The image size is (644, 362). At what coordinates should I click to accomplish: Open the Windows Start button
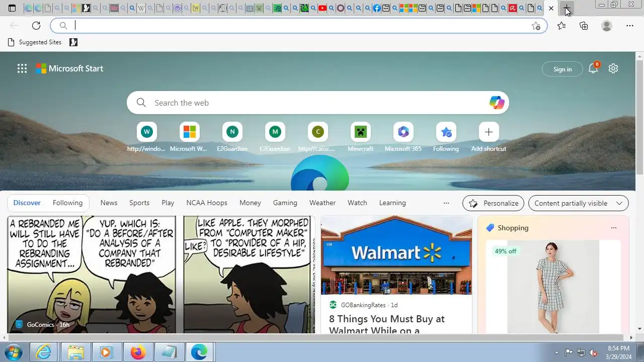click(14, 352)
